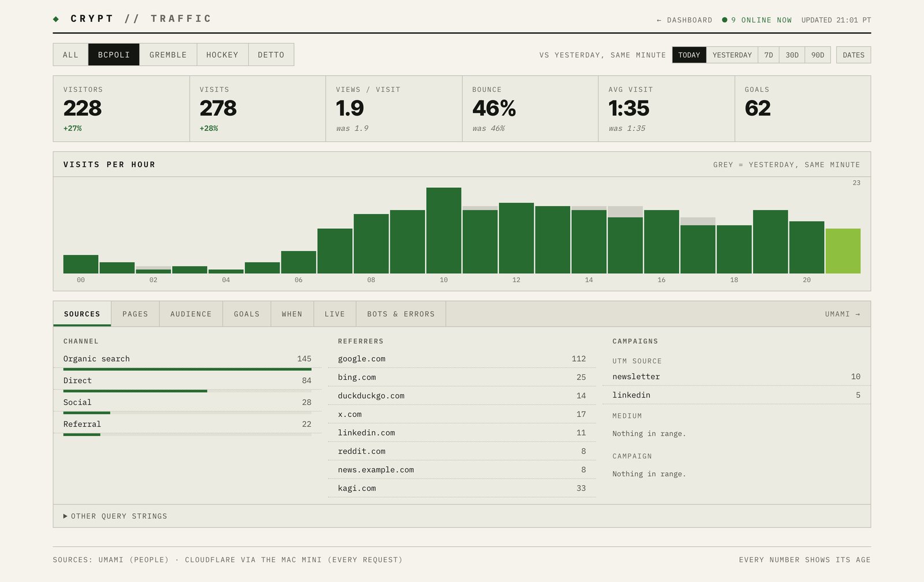Open the SOURCES tab

[82, 314]
